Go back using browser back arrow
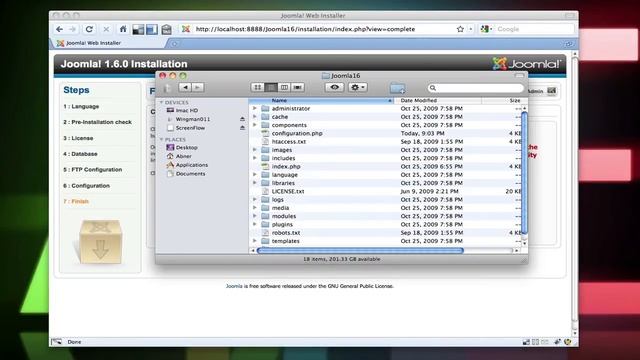The height and width of the screenshot is (360, 640). [x=60, y=29]
